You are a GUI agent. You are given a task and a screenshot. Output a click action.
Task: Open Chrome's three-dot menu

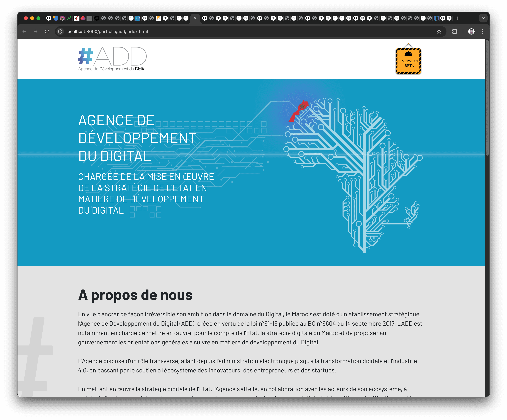point(483,32)
